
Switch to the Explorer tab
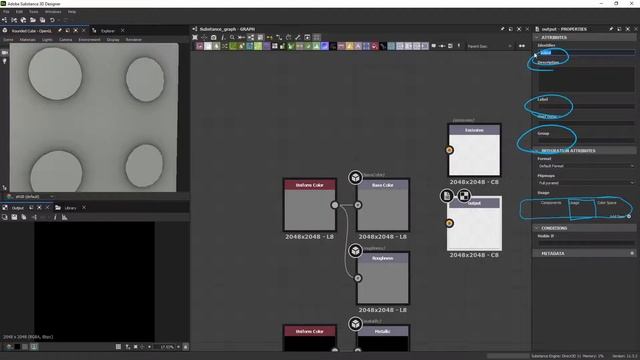[x=108, y=31]
